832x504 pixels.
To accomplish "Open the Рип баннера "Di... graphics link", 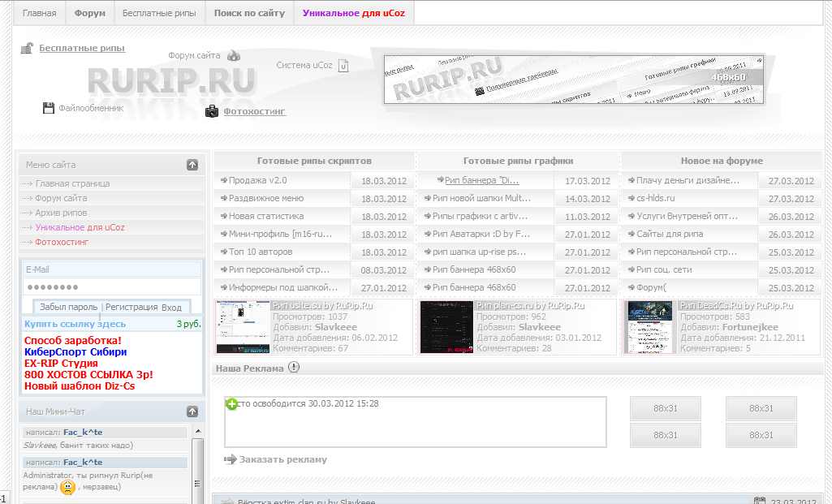I will click(482, 180).
